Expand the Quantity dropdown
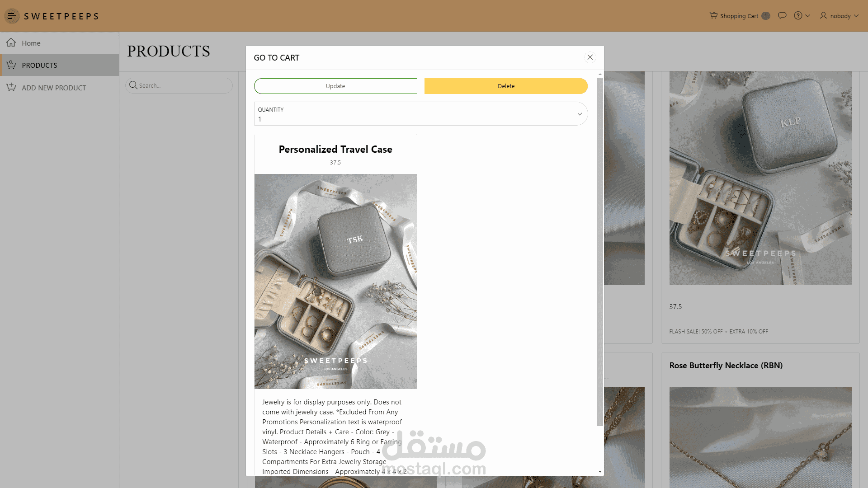 [580, 114]
